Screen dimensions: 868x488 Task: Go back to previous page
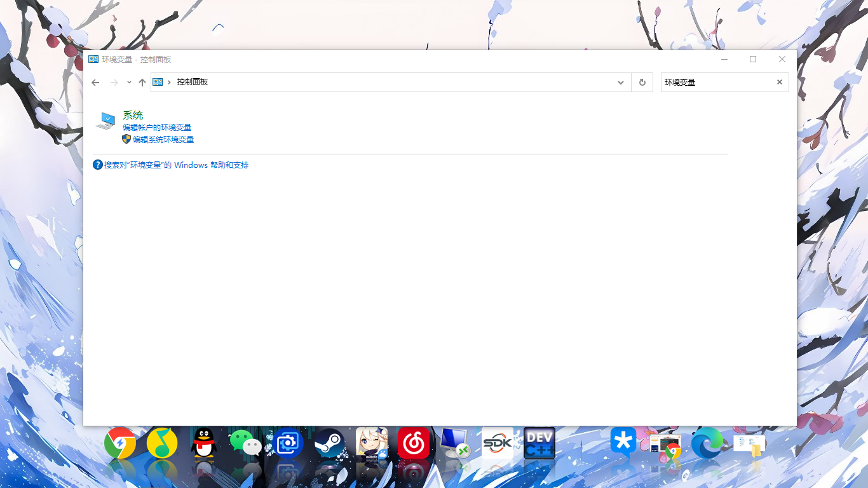tap(95, 83)
